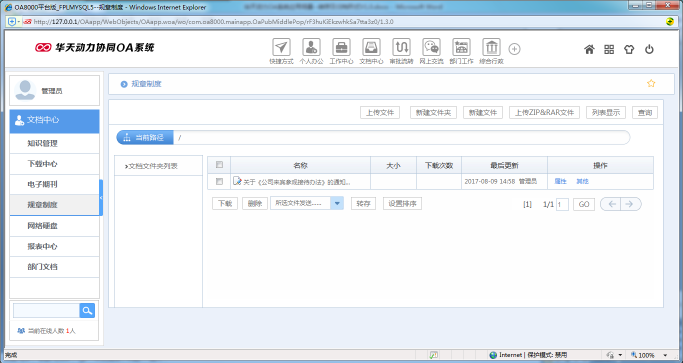Open the 其他 link for the document
Viewport: 683px width, 363px height.
(x=582, y=181)
